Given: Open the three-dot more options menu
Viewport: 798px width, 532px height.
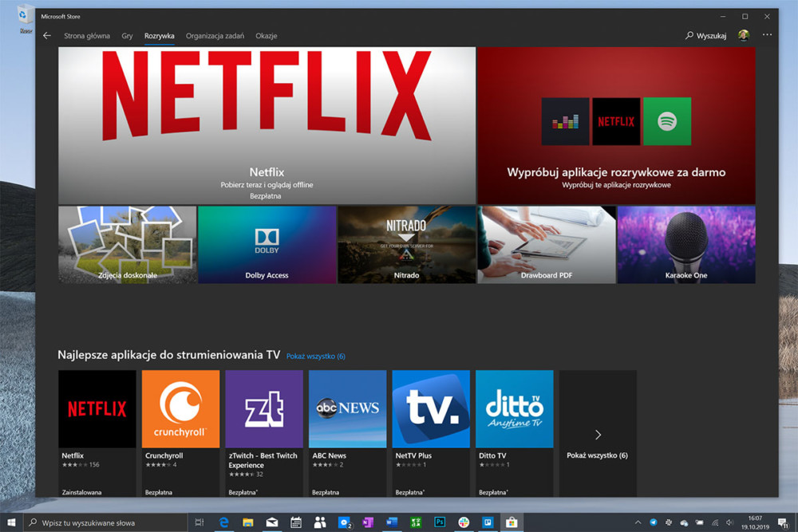Looking at the screenshot, I should point(767,35).
